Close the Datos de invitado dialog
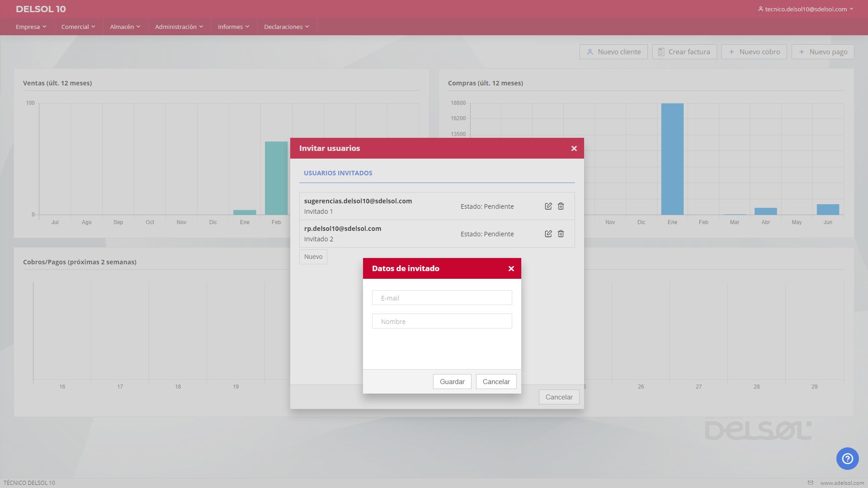This screenshot has width=868, height=488. (x=511, y=268)
